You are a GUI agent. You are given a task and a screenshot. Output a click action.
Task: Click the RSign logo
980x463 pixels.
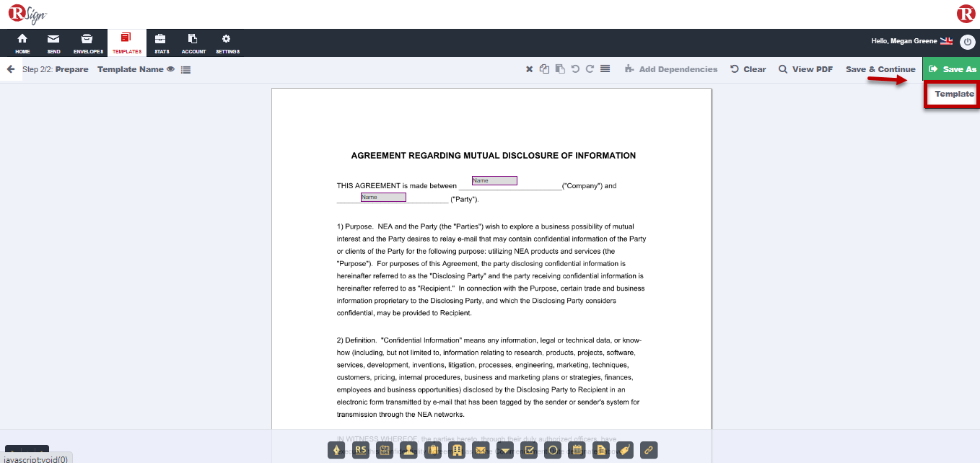(27, 14)
